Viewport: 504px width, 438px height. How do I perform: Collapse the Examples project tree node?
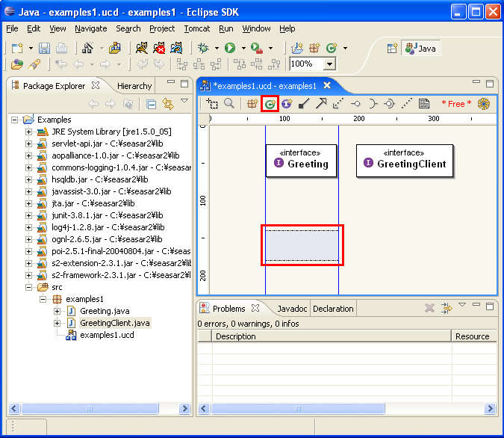(x=16, y=120)
